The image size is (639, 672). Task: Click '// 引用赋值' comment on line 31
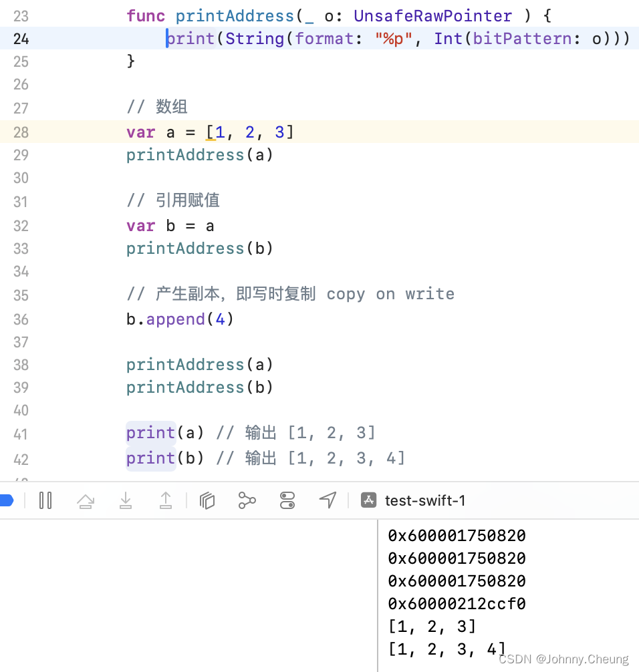coord(173,200)
